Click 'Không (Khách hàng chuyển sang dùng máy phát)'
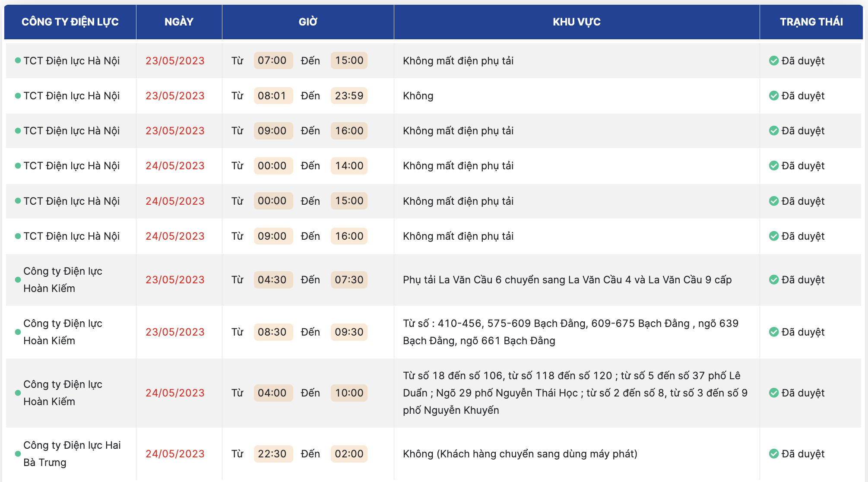868x482 pixels. [x=520, y=453]
